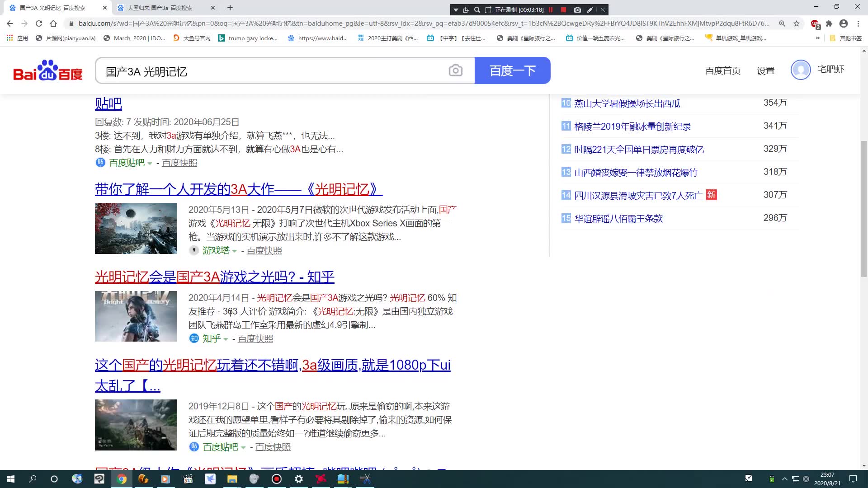Click the zoom indicator in address bar

point(782,23)
